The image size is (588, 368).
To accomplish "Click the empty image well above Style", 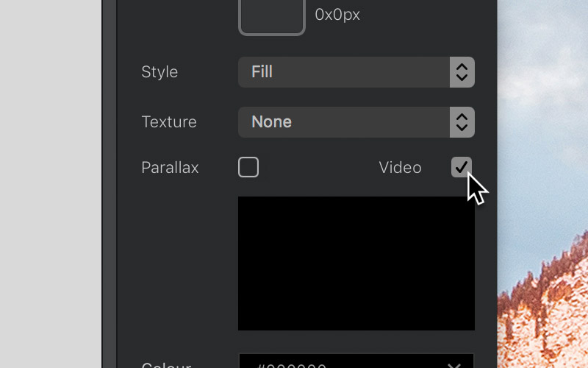I will point(272,17).
